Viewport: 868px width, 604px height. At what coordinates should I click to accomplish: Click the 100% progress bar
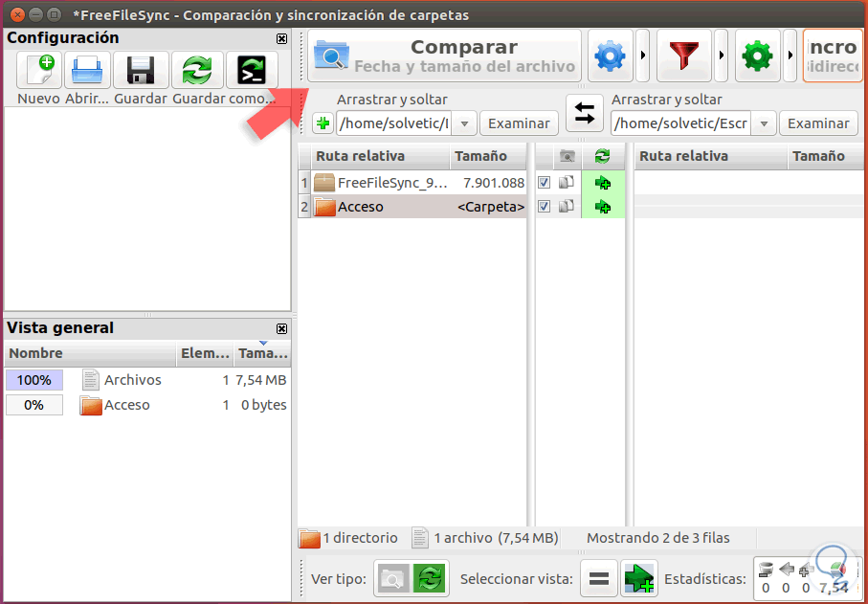coord(34,380)
